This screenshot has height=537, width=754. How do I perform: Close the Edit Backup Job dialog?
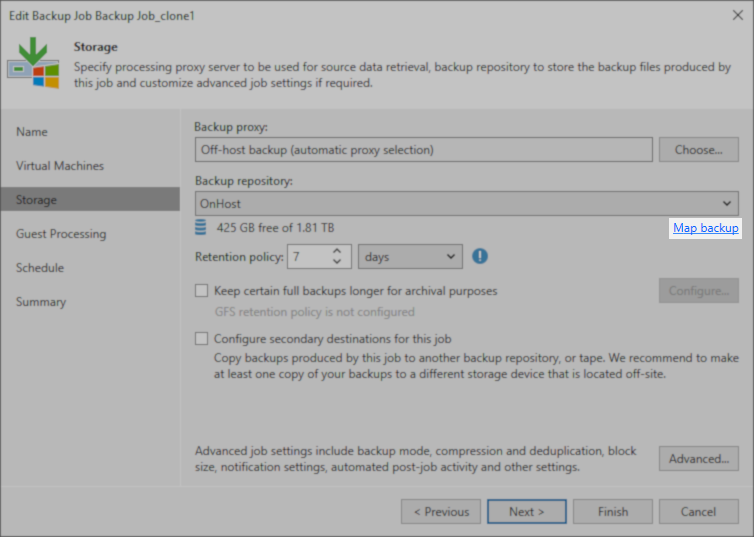(x=738, y=15)
